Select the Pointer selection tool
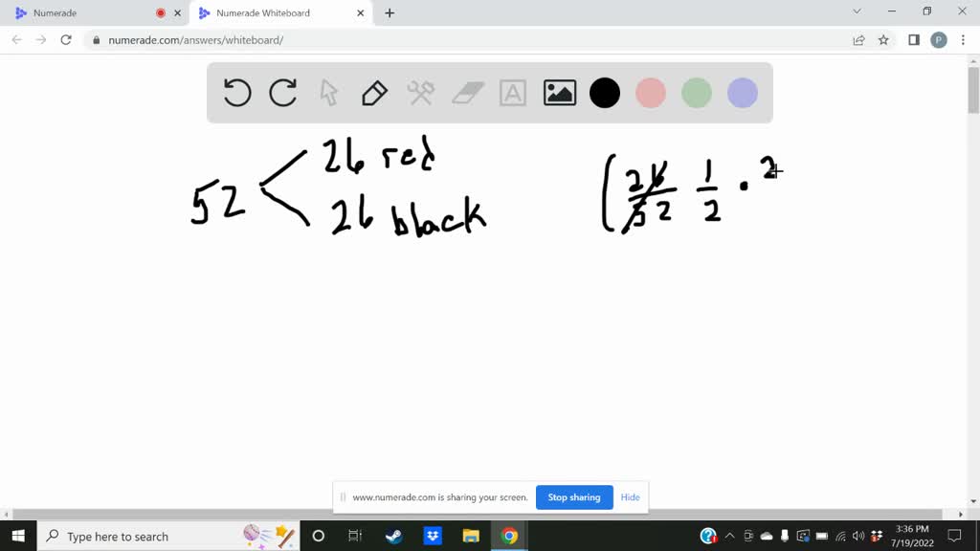This screenshot has width=980, height=551. [x=328, y=92]
